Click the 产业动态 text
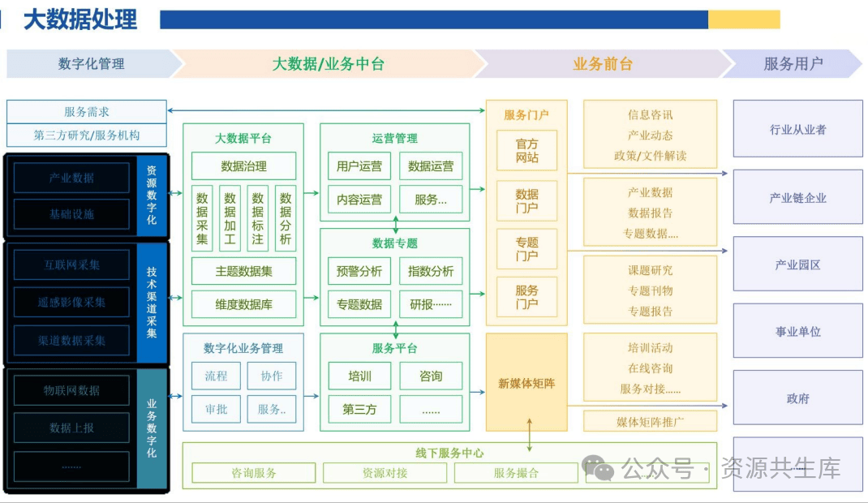Viewport: 868px width, 503px height. coord(651,135)
